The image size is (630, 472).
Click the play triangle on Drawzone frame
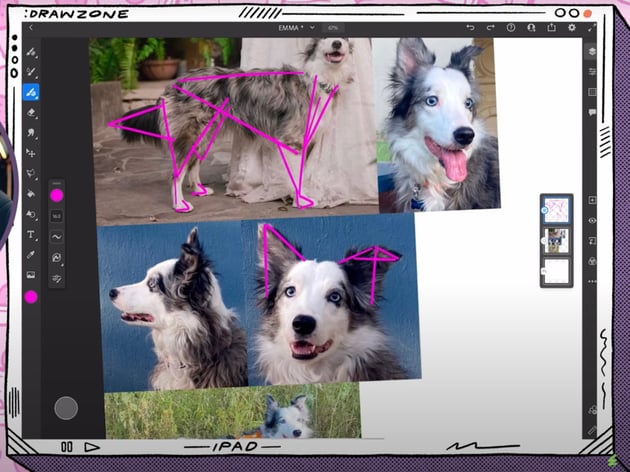pyautogui.click(x=92, y=447)
